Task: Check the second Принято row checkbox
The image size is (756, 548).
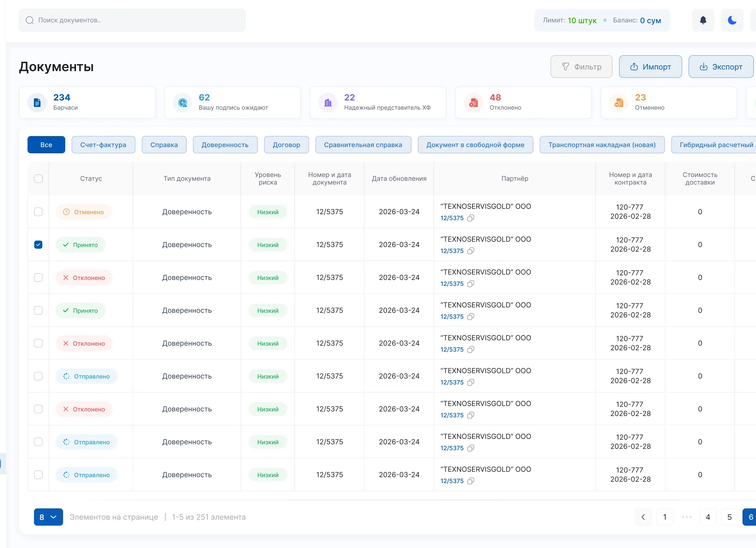Action: point(38,310)
